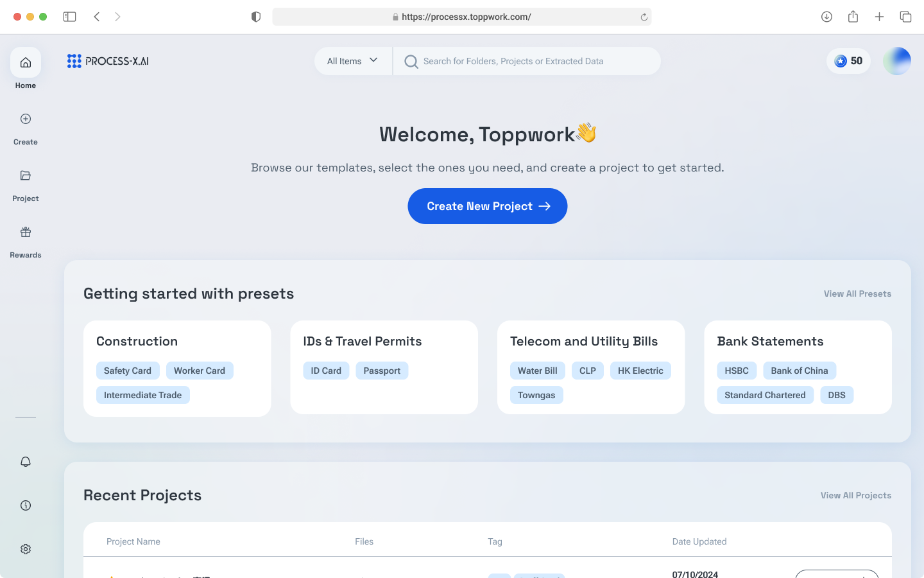The height and width of the screenshot is (578, 924).
Task: Select the DBS preset tag
Action: 837,395
